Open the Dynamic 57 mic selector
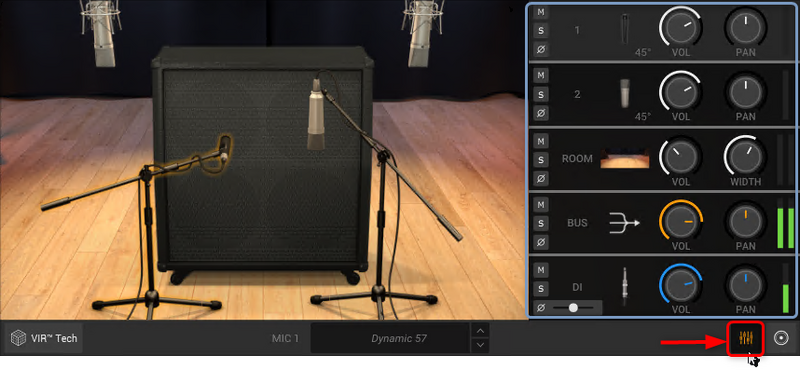The image size is (800, 383). (x=390, y=338)
